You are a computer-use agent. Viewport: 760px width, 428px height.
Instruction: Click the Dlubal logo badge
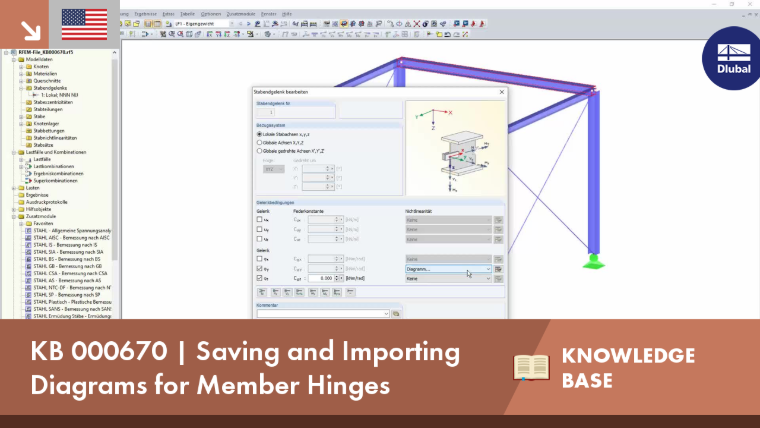(733, 59)
